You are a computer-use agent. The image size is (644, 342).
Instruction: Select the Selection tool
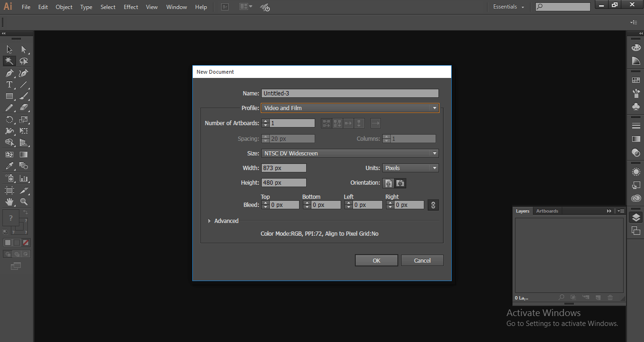click(x=9, y=49)
